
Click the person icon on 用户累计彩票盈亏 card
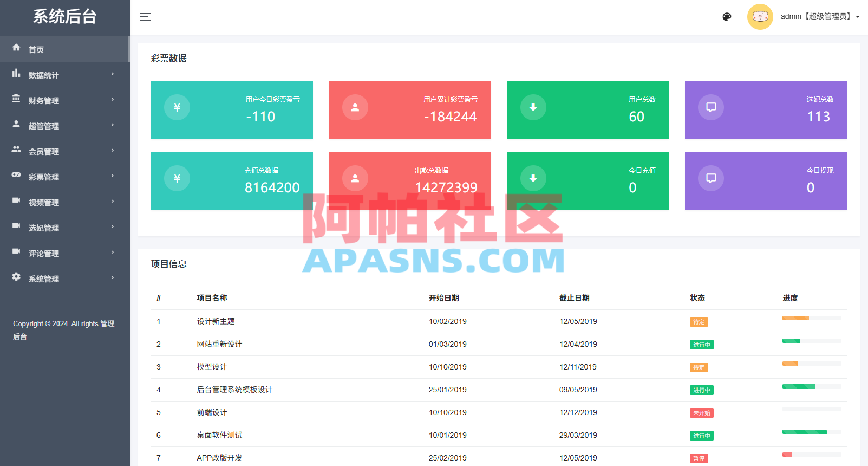pyautogui.click(x=355, y=107)
